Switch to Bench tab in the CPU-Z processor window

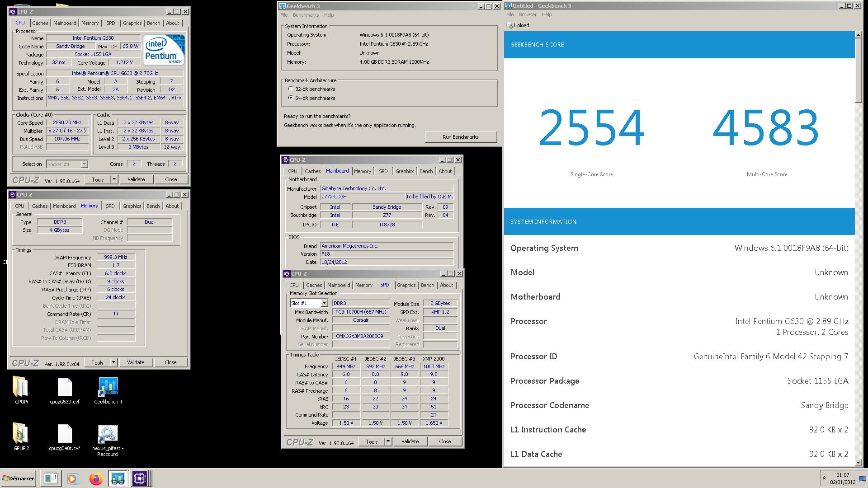click(153, 23)
